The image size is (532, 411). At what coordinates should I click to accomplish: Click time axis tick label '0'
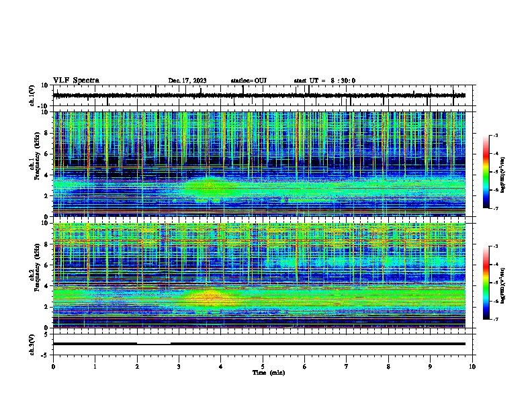[53, 367]
